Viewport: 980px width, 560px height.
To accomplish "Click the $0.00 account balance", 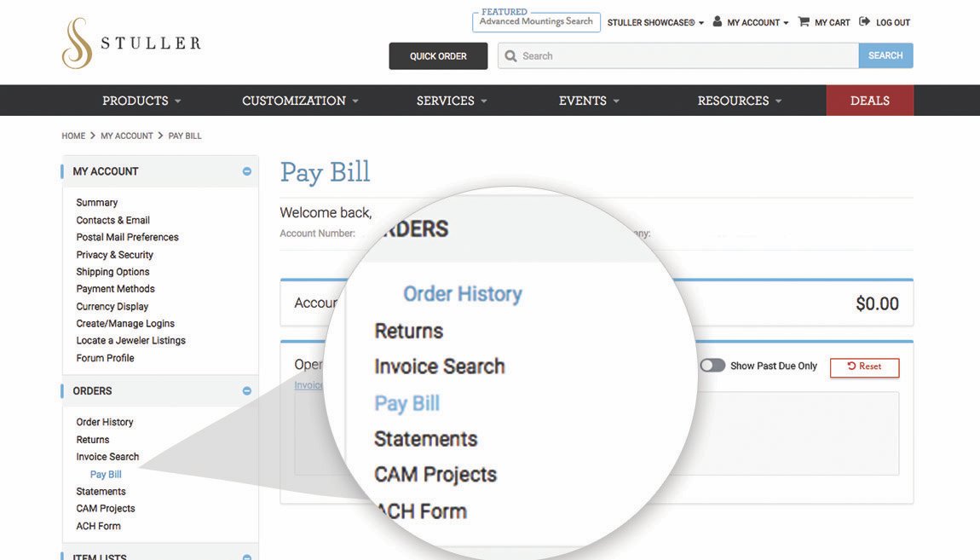I will click(877, 303).
